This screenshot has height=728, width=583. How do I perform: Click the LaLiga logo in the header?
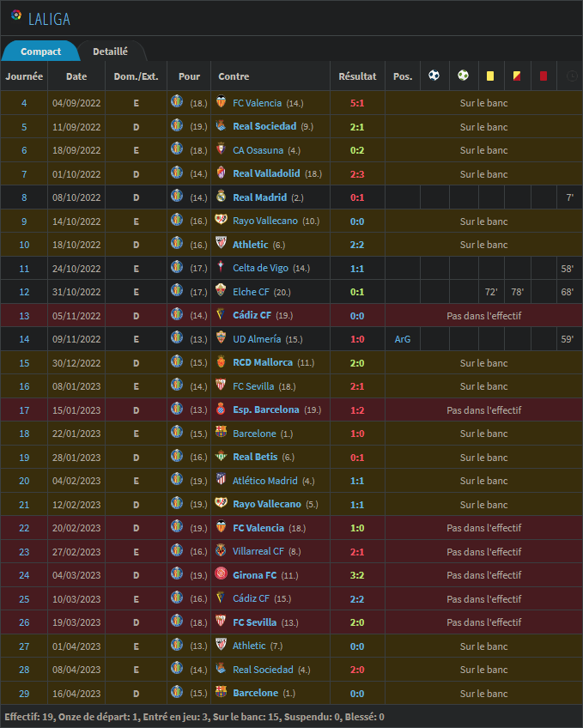tap(16, 15)
